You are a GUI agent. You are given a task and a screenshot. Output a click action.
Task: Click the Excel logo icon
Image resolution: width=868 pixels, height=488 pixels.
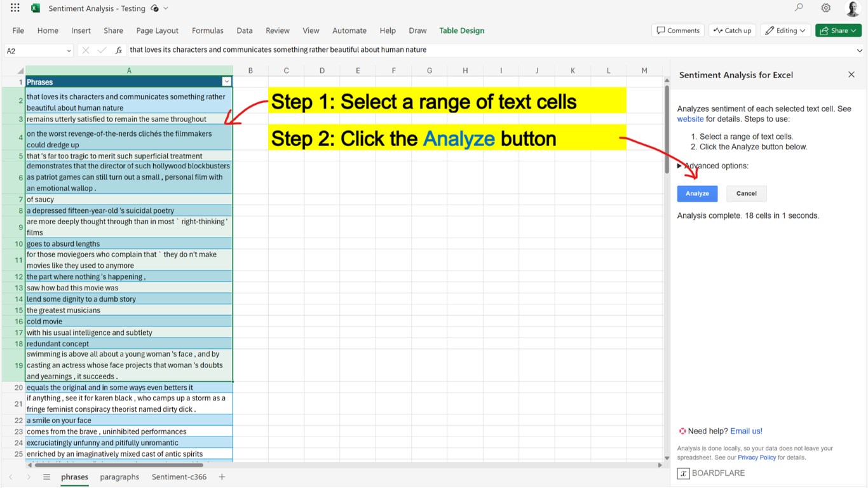pyautogui.click(x=36, y=8)
